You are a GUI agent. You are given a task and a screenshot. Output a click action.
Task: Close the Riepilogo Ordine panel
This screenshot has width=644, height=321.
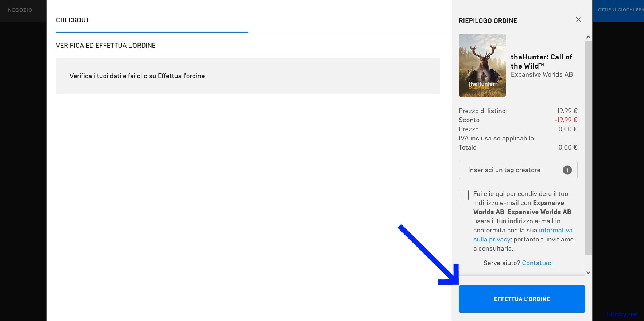(578, 20)
